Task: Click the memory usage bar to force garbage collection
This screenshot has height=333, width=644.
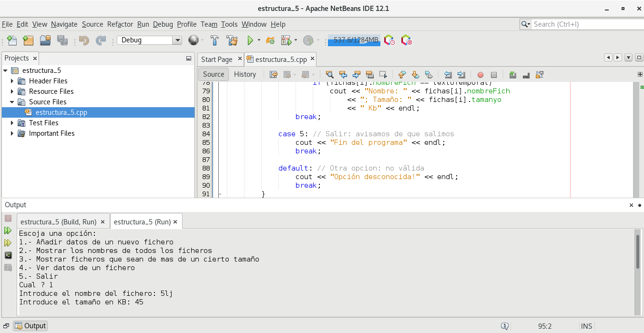Action: coord(354,40)
